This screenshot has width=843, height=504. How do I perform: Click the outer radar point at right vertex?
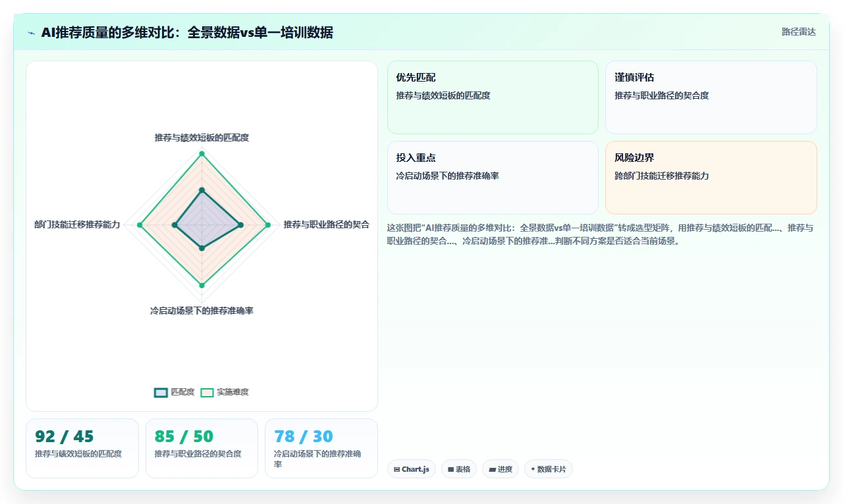(268, 225)
